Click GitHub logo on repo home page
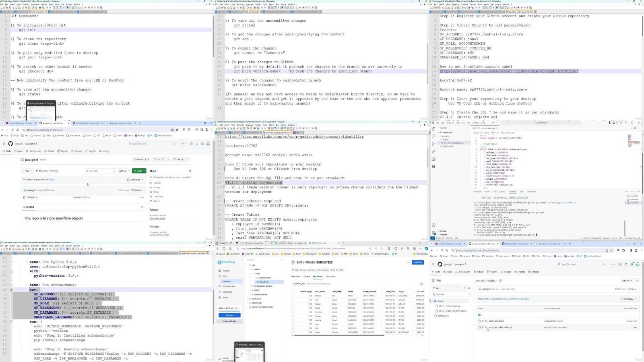Viewport: 644px width, 362px height. pos(10,144)
